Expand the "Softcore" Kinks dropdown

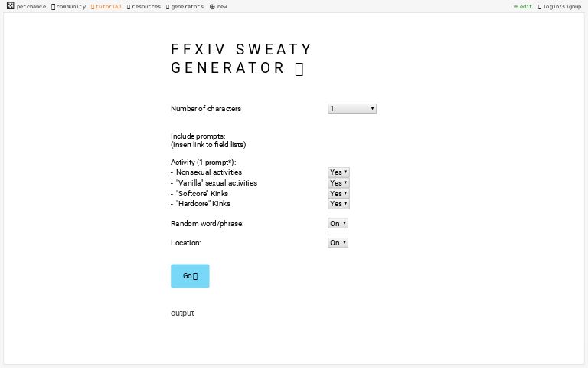(338, 194)
